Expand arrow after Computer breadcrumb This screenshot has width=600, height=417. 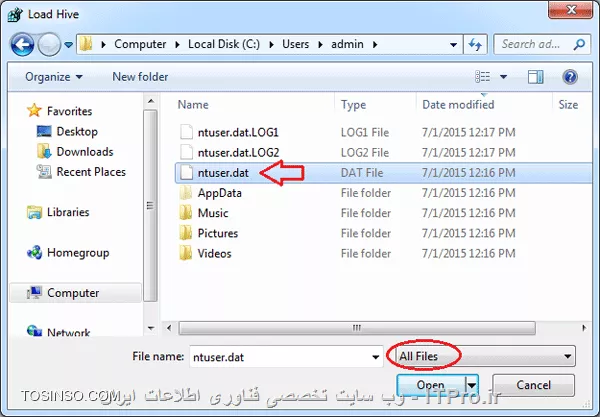[x=177, y=45]
